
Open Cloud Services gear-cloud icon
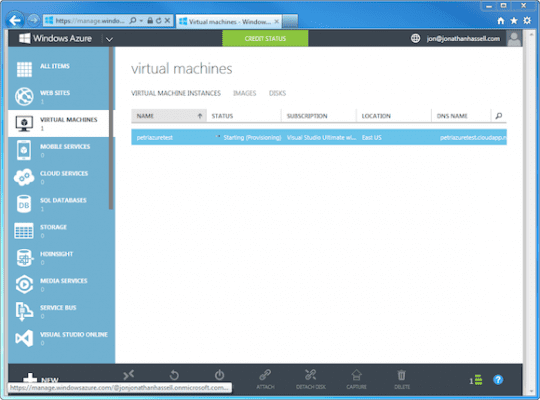click(x=24, y=177)
